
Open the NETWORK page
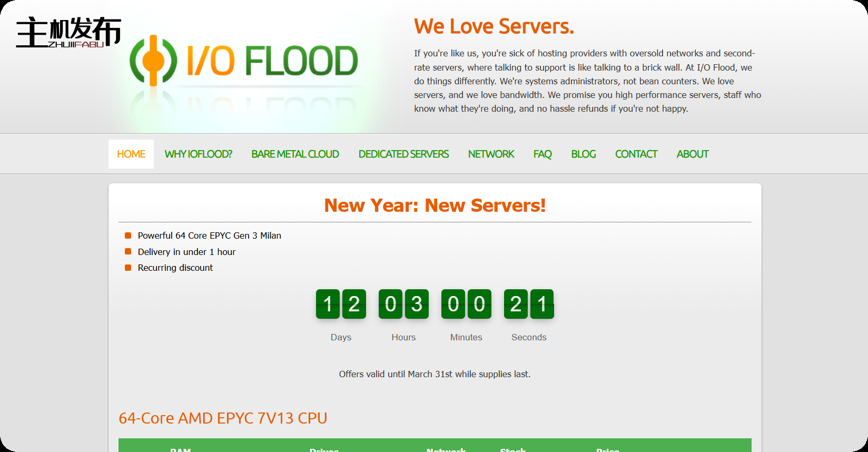click(491, 154)
